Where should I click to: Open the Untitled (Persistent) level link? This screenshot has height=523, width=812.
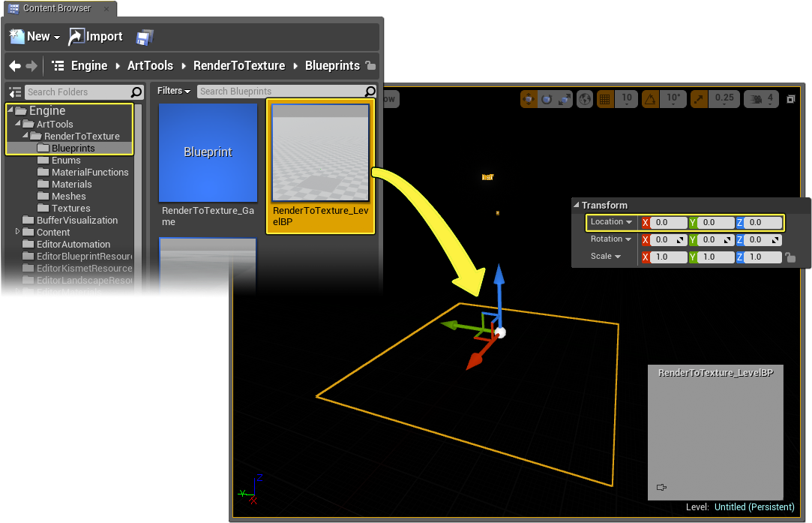tap(754, 507)
